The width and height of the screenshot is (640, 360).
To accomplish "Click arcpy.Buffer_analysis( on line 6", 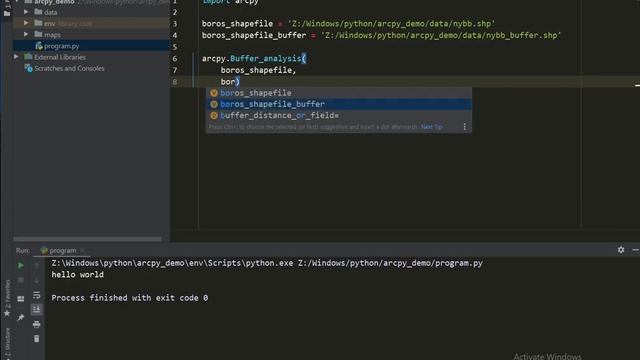I will (254, 58).
